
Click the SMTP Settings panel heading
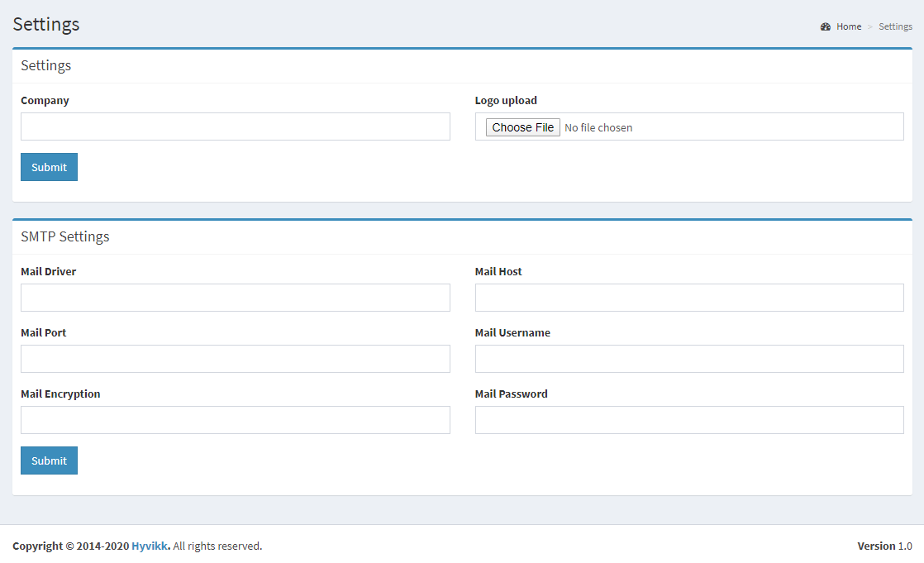(64, 236)
